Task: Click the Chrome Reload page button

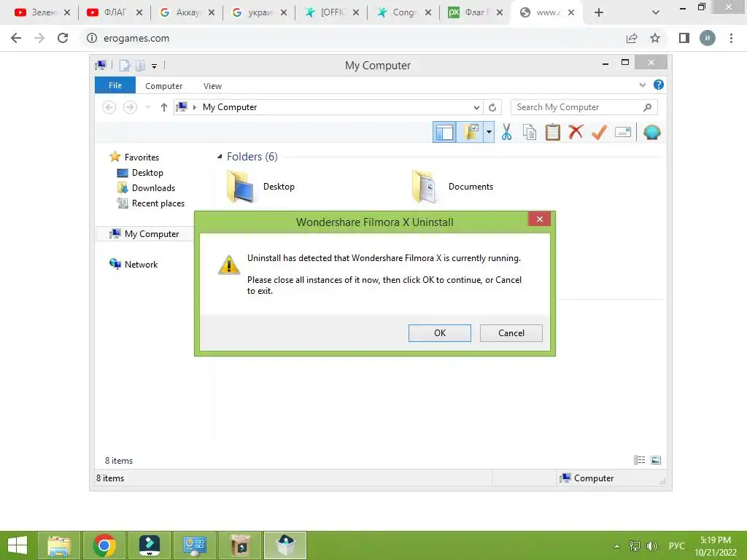Action: pos(63,38)
